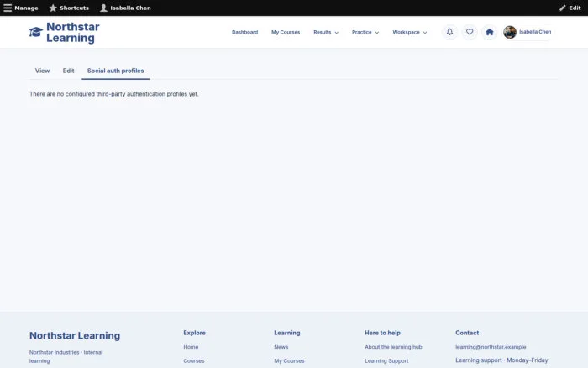Click the graduation cap logo icon
The image size is (588, 368).
click(36, 32)
